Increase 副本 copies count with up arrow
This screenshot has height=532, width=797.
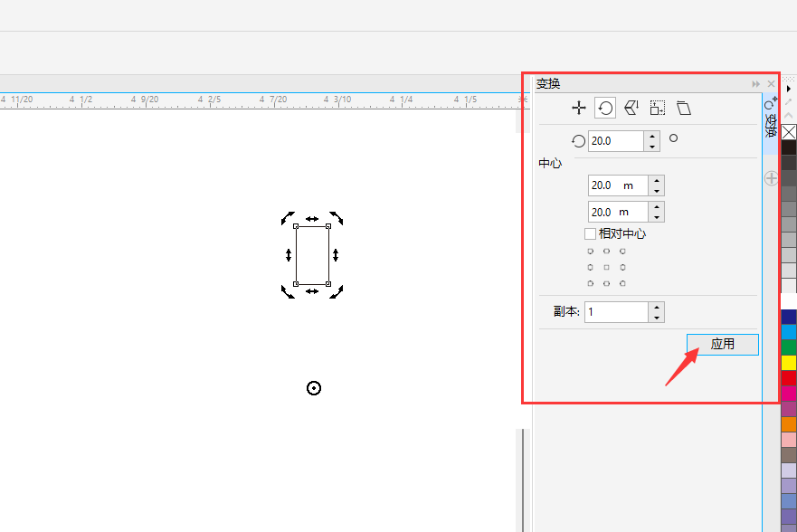coord(657,307)
